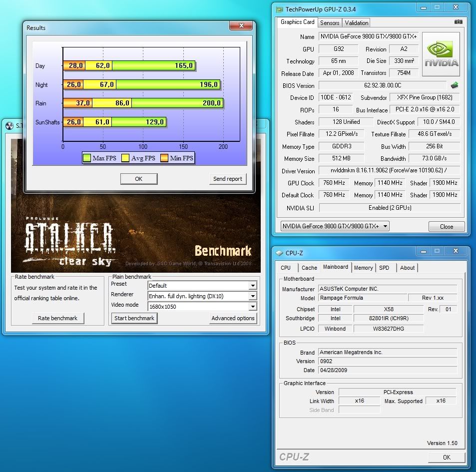Open the About tab in CPU-Z
The width and height of the screenshot is (476, 472).
coord(407,268)
